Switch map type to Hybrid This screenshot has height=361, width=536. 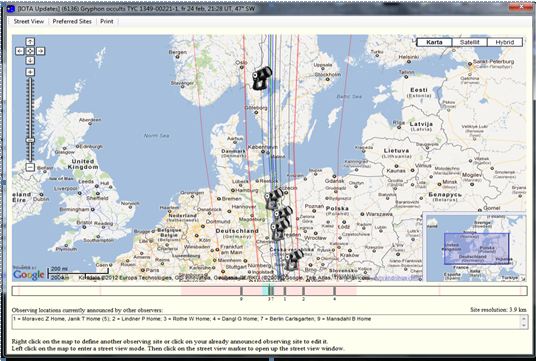coord(505,42)
